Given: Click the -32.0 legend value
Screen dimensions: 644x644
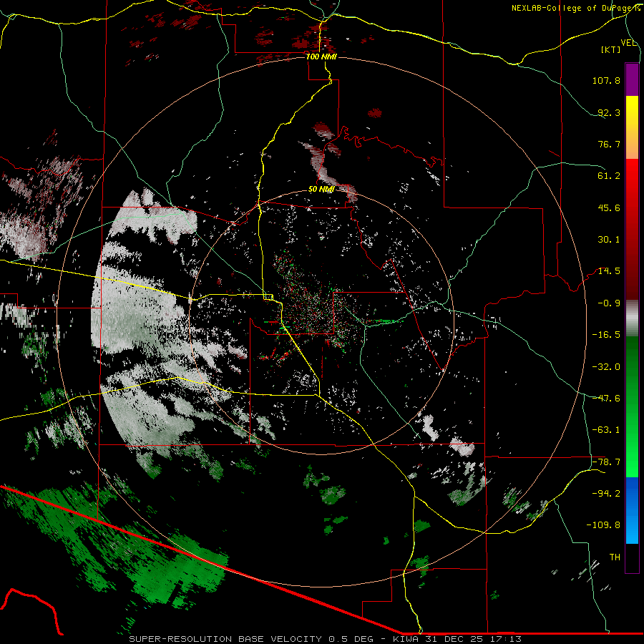Looking at the screenshot, I should point(606,367).
